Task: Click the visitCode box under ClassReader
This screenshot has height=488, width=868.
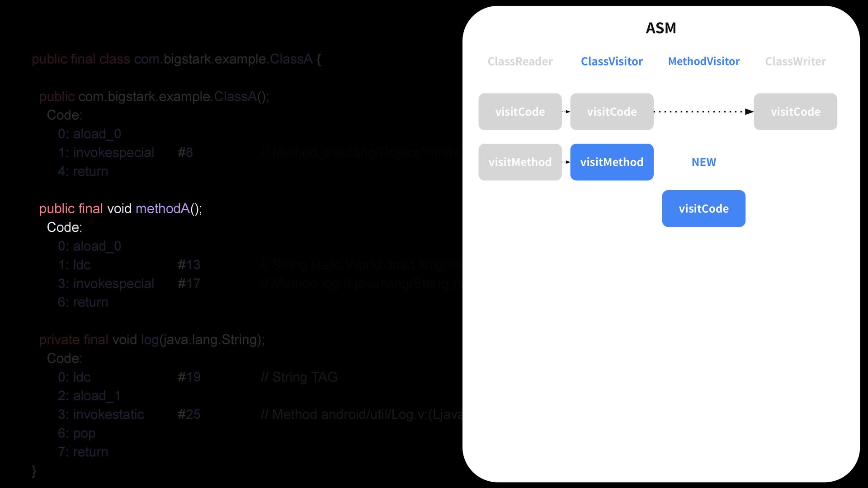Action: point(520,112)
